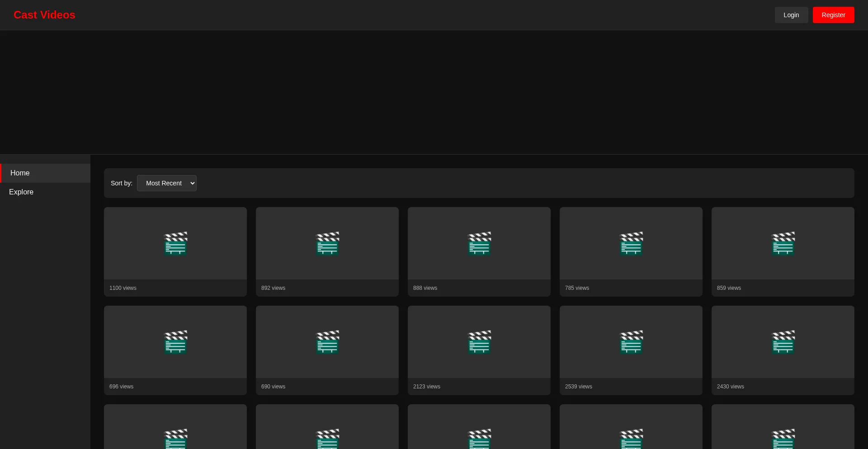868x449 pixels.
Task: Open Explore in sidebar
Action: (x=45, y=192)
